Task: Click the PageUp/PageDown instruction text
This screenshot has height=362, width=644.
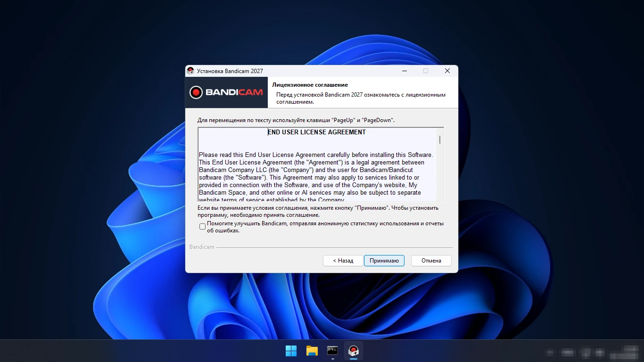Action: point(296,120)
